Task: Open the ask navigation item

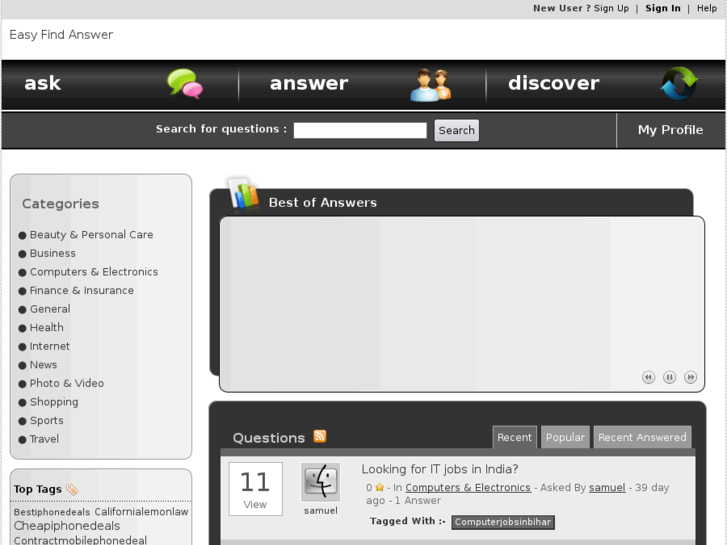Action: (x=43, y=83)
